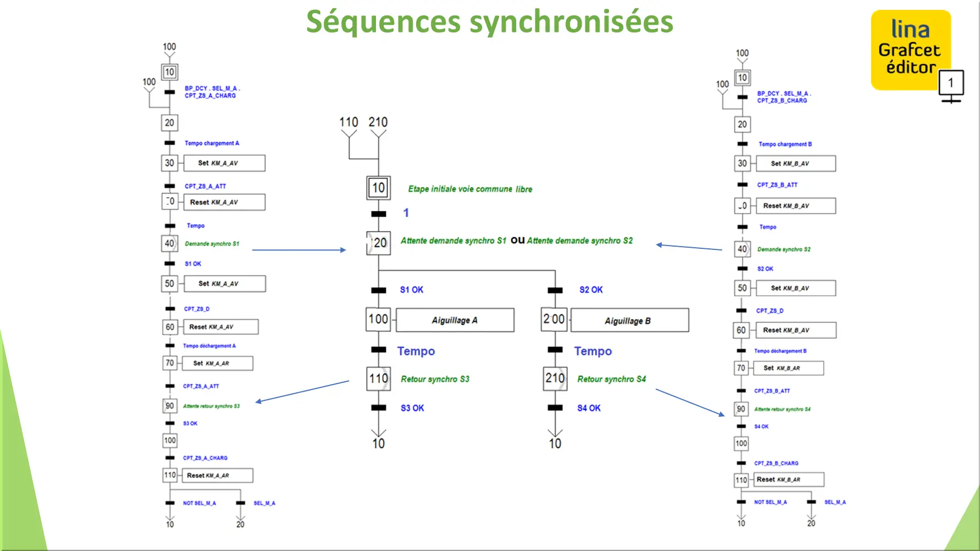Select the large central 'S2 OK' transition label
Image resolution: width=980 pixels, height=551 pixels.
coord(591,290)
